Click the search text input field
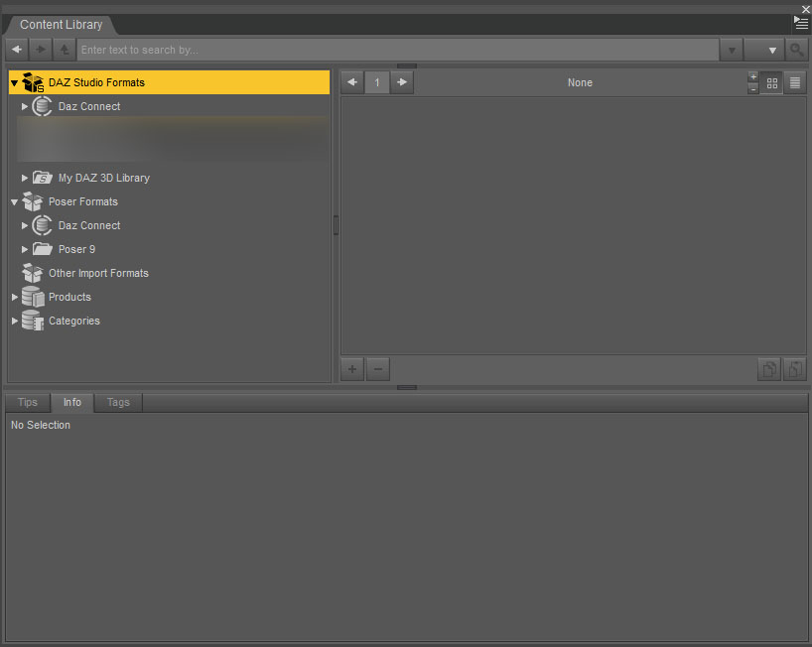 [x=398, y=50]
